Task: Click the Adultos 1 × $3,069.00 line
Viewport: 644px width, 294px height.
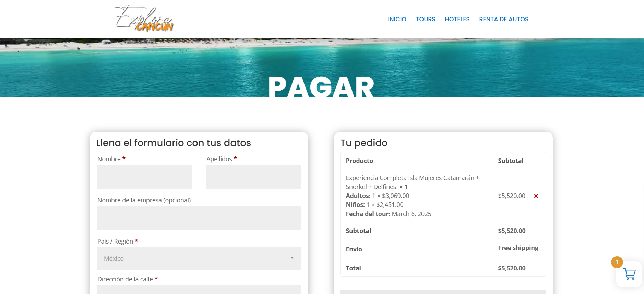Action: click(378, 196)
